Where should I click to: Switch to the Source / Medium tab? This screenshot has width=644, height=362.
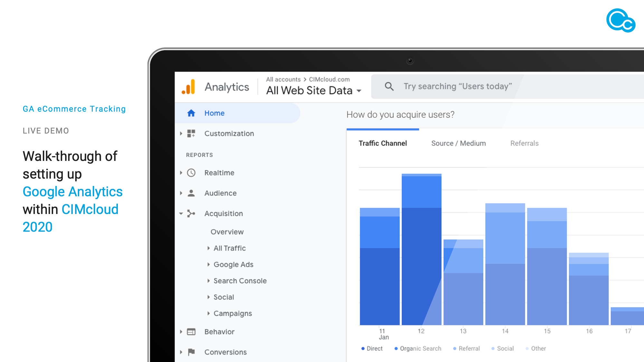458,144
